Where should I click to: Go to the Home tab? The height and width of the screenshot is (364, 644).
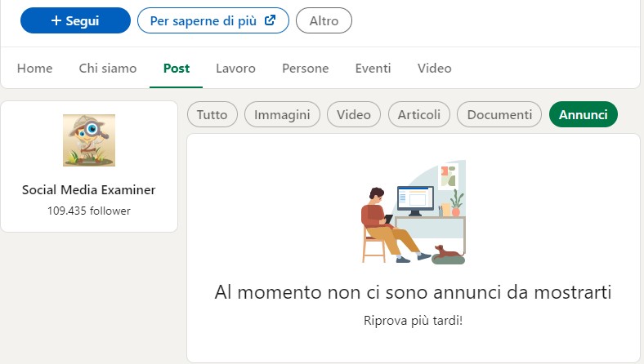pos(34,69)
